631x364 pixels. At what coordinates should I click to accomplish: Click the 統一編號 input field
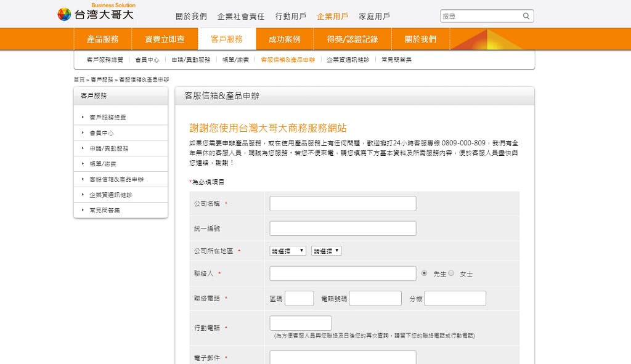[343, 229]
